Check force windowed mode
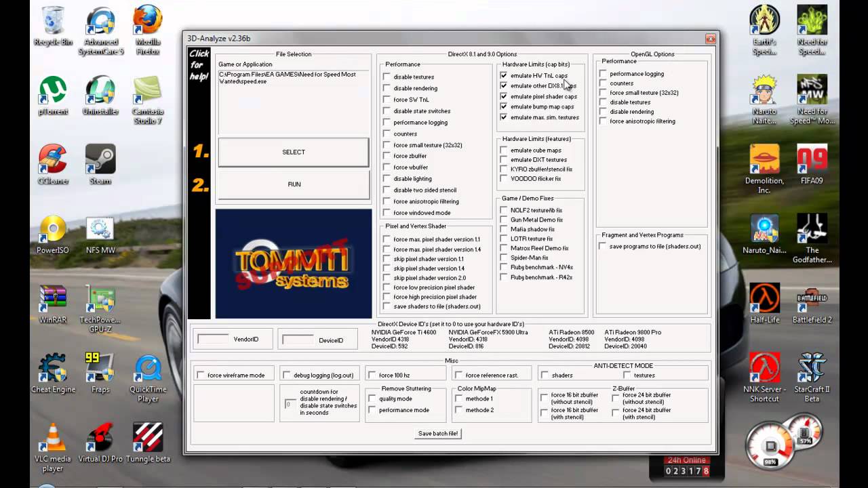 [x=387, y=213]
